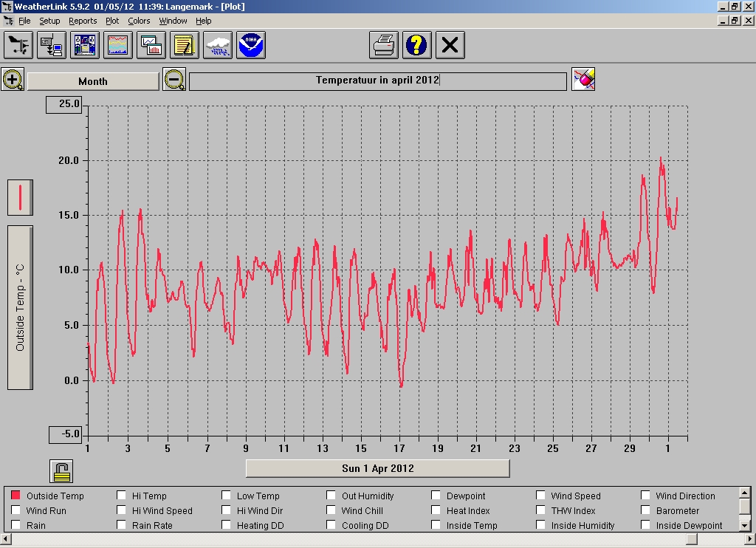The image size is (756, 548).
Task: Toggle the padlock icon below the plot
Action: [x=61, y=471]
